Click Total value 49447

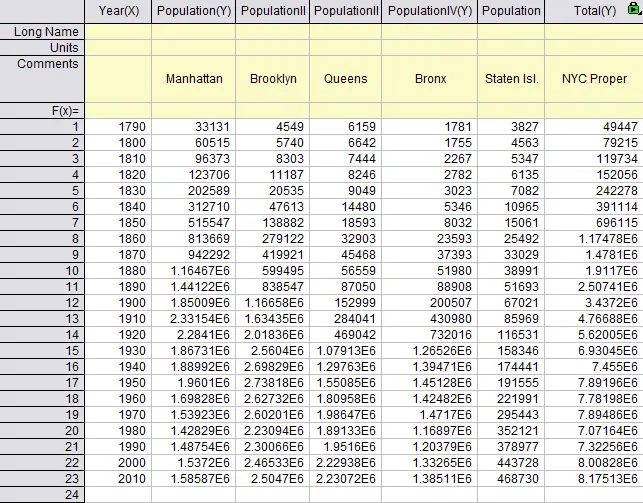click(594, 127)
